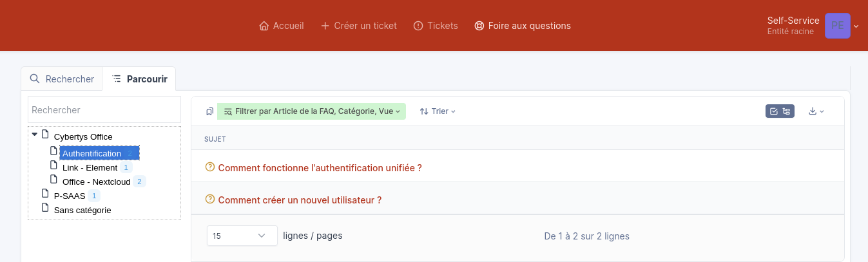Image resolution: width=868 pixels, height=262 pixels.
Task: Click the bookmark saved searches icon
Action: (209, 111)
